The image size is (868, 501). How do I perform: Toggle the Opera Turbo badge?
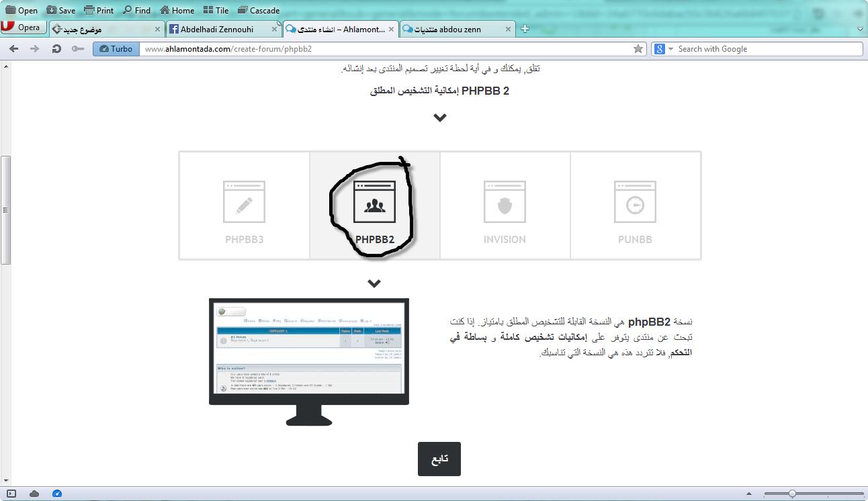[x=116, y=48]
